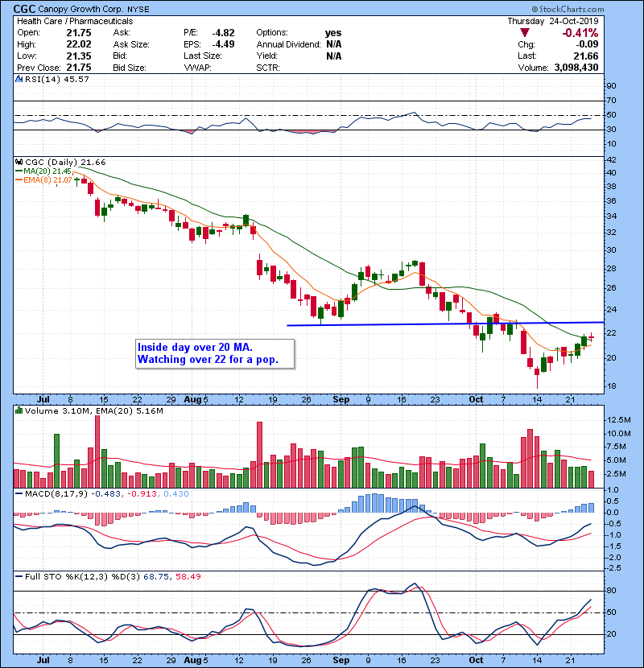Click the blue horizontal support line on the price chart

point(445,324)
